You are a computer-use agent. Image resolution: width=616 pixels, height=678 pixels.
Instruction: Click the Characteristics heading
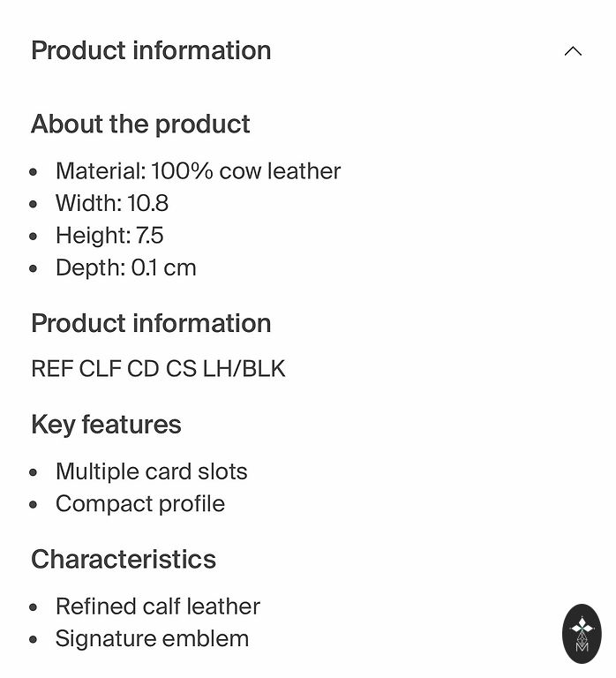click(x=124, y=560)
